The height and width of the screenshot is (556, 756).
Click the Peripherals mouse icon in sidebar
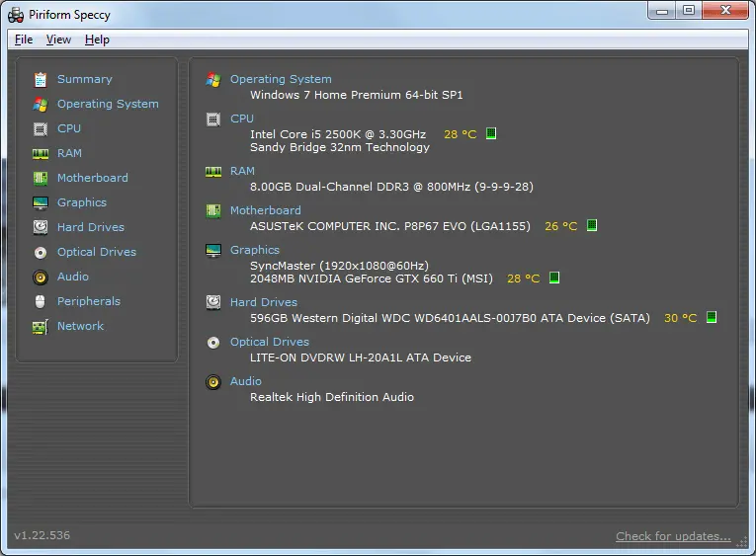[41, 301]
